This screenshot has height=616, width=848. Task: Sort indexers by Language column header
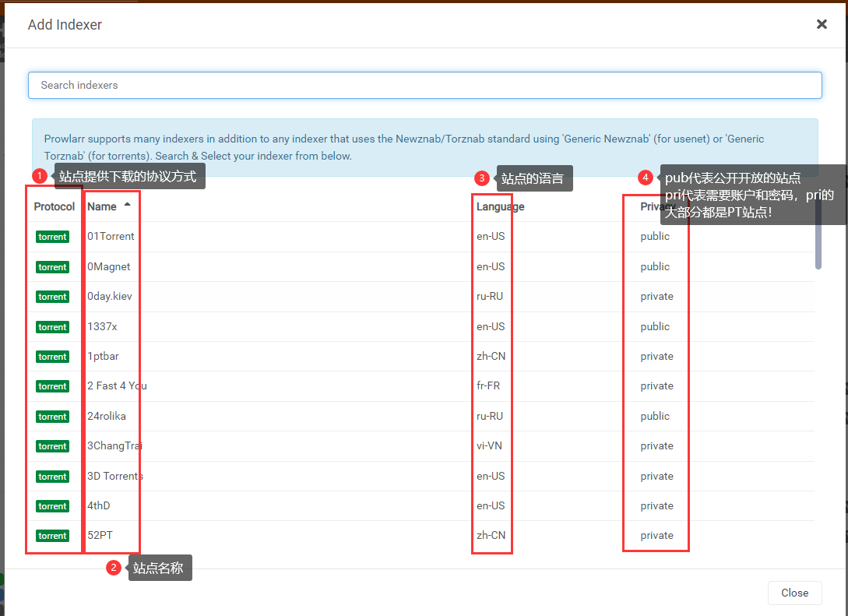(500, 206)
